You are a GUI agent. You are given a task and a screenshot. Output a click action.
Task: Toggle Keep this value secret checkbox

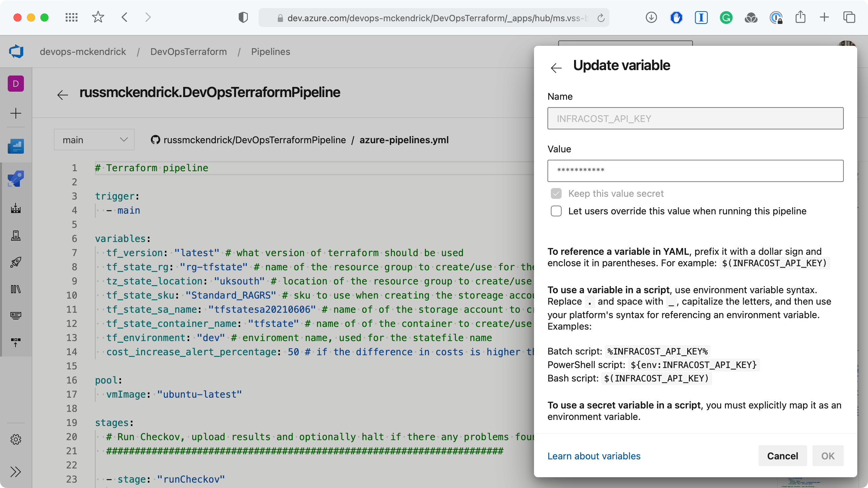556,193
